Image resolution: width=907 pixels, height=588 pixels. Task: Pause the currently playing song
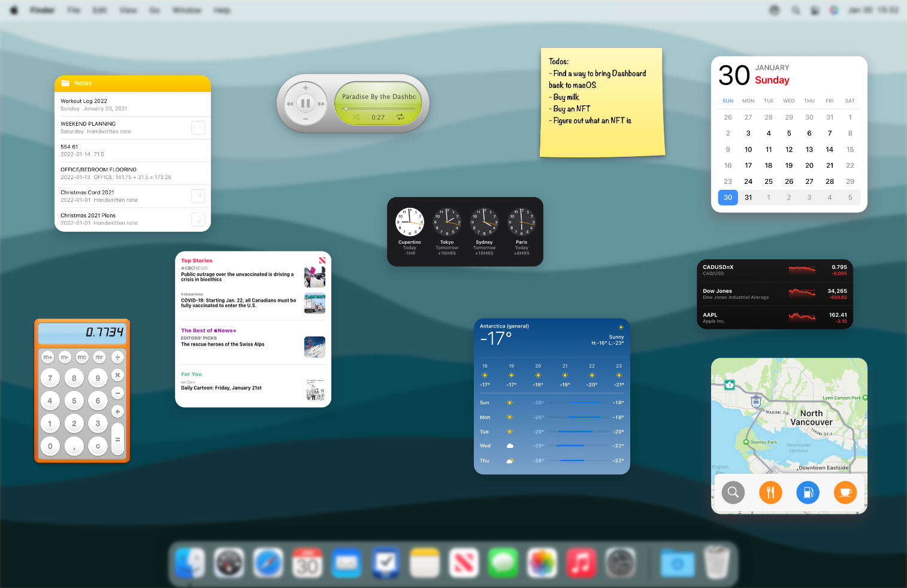[x=305, y=102]
